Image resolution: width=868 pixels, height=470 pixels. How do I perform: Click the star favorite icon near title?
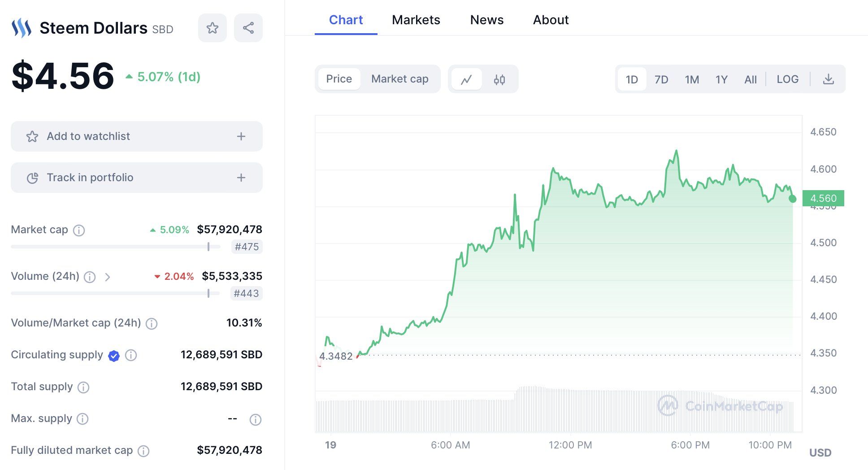click(213, 28)
